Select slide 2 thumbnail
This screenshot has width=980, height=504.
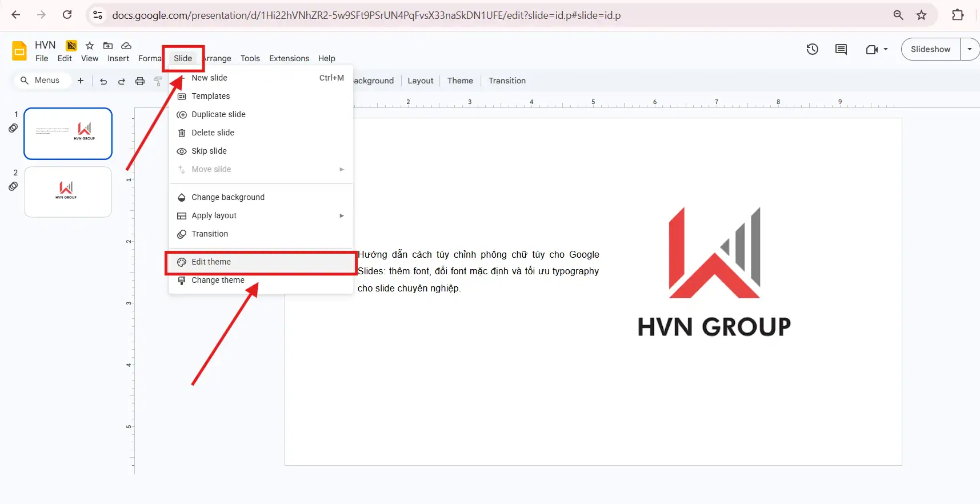(x=68, y=192)
